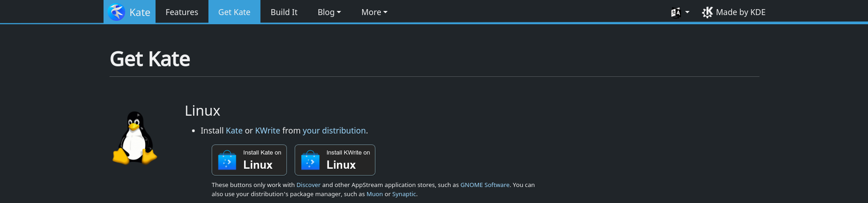The image size is (868, 203).
Task: Open the language selector icon
Action: [676, 12]
